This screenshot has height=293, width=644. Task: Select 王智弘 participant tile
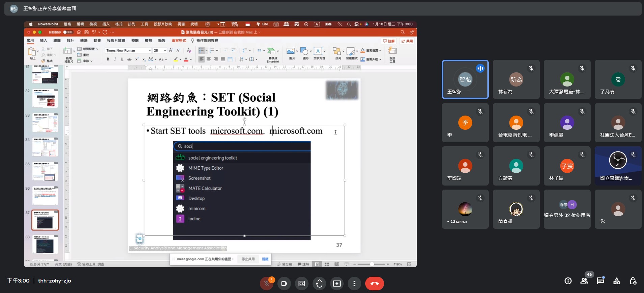(x=465, y=79)
